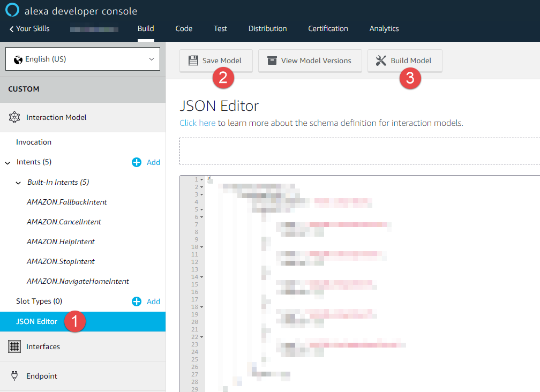Click the Endpoint plug icon
This screenshot has width=540, height=392.
point(14,375)
